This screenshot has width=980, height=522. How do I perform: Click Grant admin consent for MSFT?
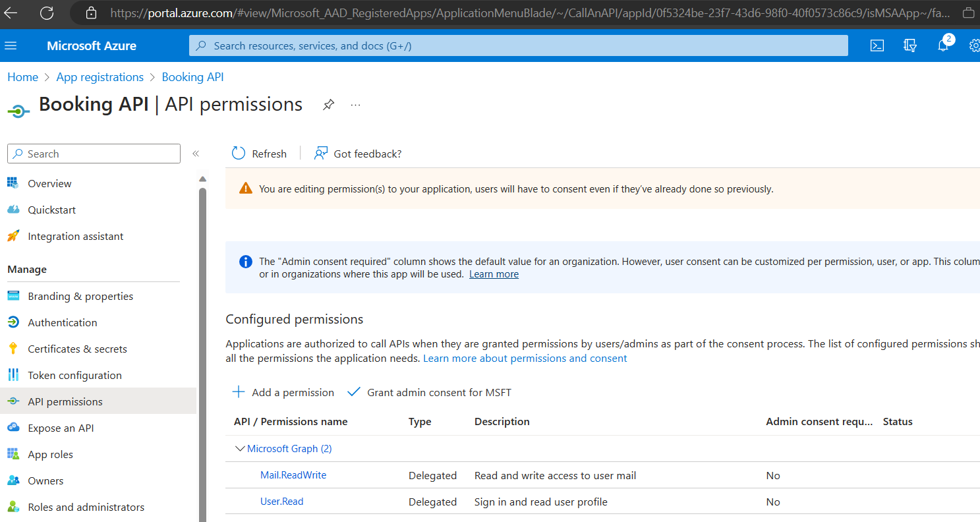430,392
